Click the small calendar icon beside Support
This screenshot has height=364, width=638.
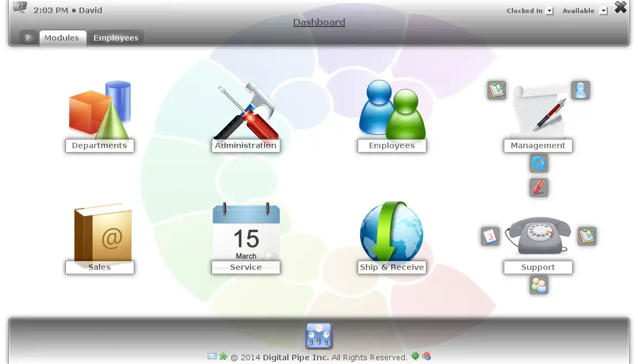click(x=490, y=236)
